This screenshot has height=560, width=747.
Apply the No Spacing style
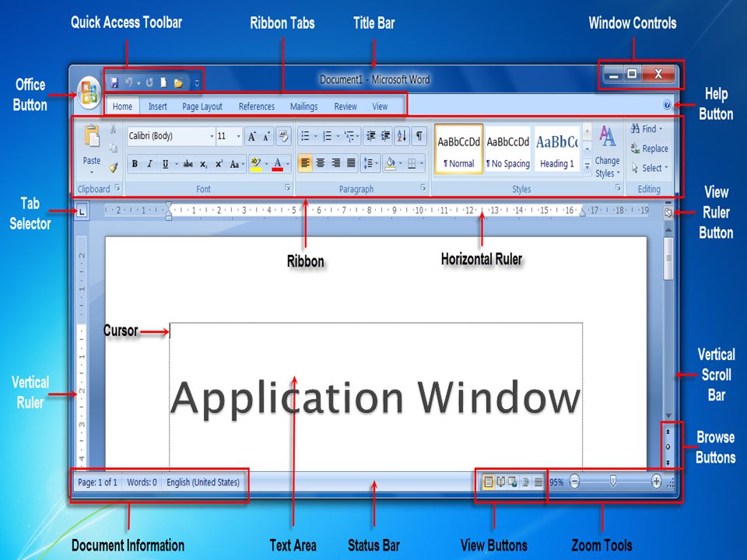508,149
